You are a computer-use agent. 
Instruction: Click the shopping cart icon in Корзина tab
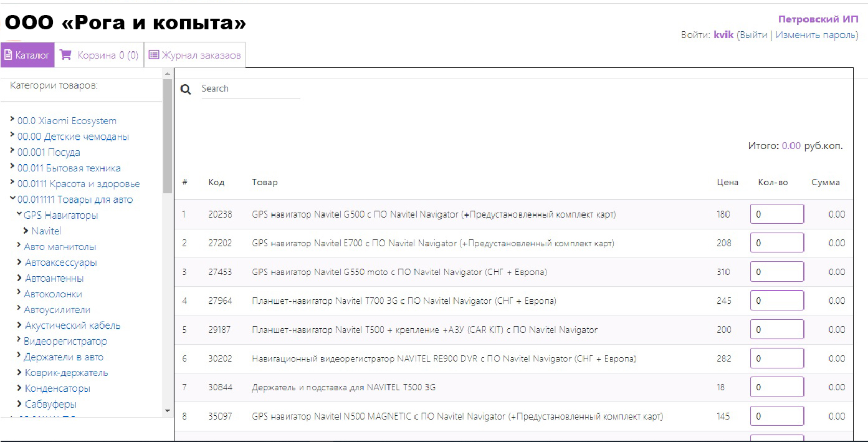tap(65, 55)
